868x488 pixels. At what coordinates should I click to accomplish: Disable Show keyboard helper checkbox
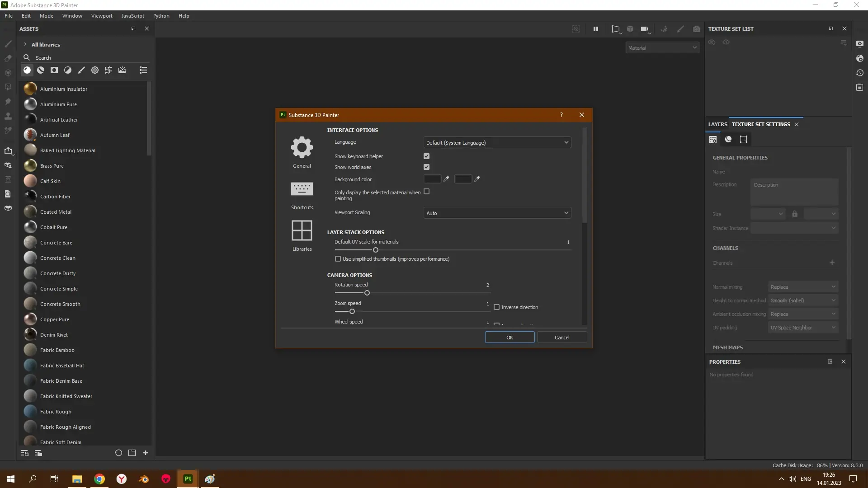pyautogui.click(x=426, y=156)
